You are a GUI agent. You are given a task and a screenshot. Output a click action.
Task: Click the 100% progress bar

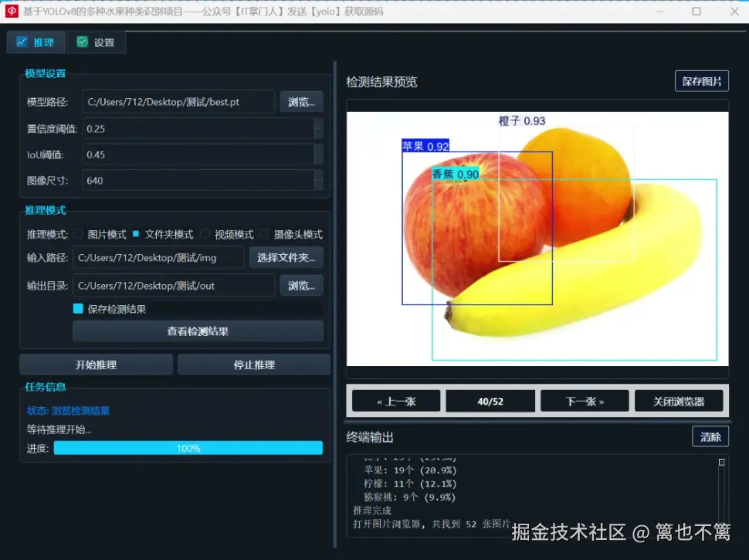point(188,448)
